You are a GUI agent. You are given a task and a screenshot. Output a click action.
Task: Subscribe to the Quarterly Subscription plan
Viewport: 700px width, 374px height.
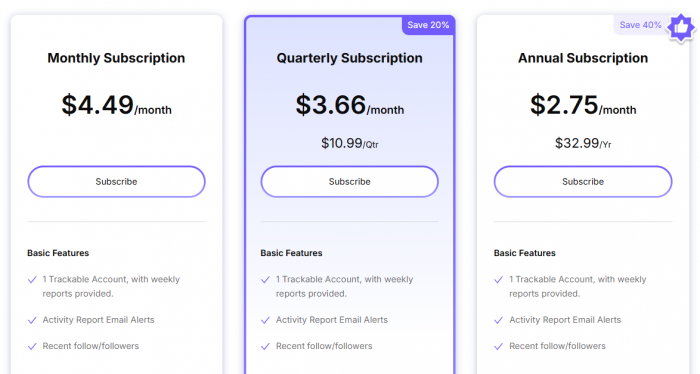click(350, 182)
